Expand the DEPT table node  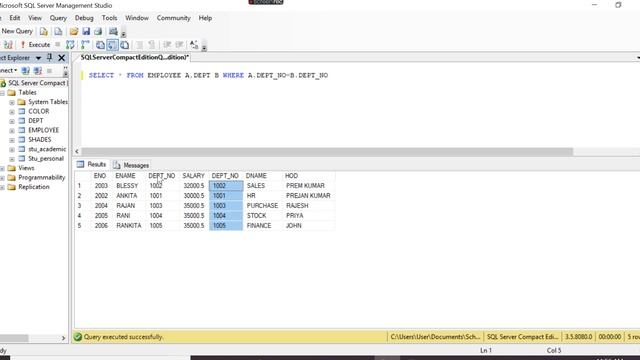[x=12, y=121]
